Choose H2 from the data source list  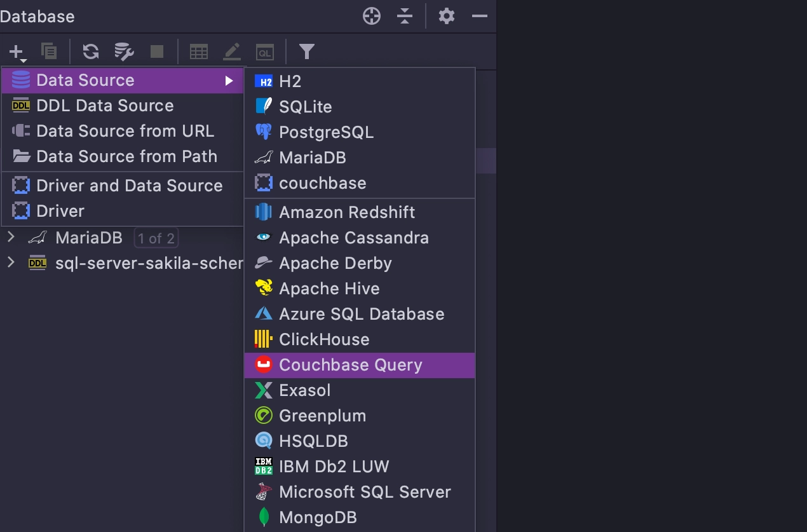pyautogui.click(x=360, y=81)
